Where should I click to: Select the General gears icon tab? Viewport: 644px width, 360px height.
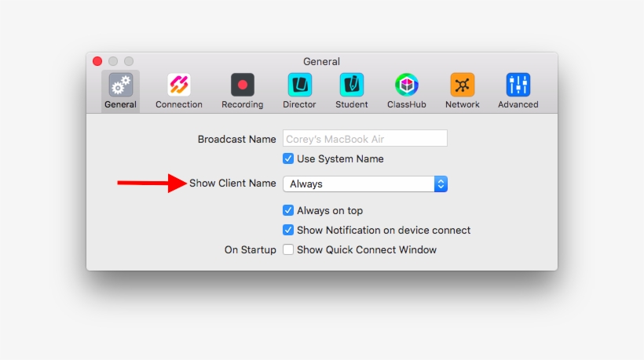point(120,85)
